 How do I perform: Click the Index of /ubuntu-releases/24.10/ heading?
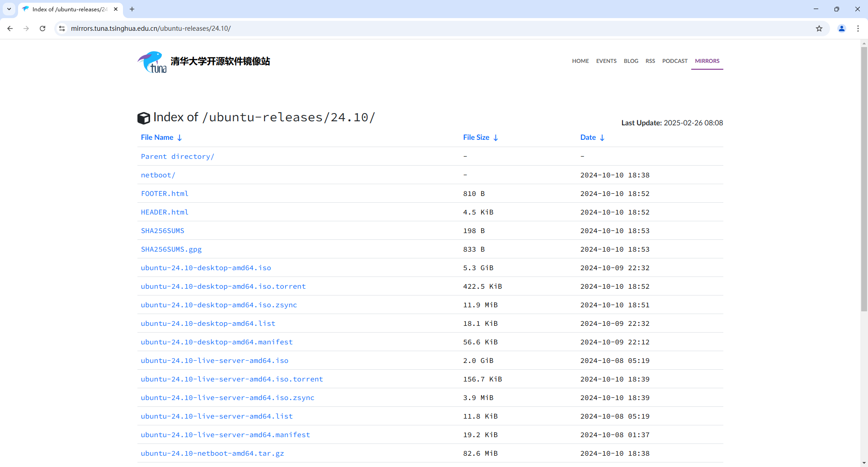pos(264,117)
